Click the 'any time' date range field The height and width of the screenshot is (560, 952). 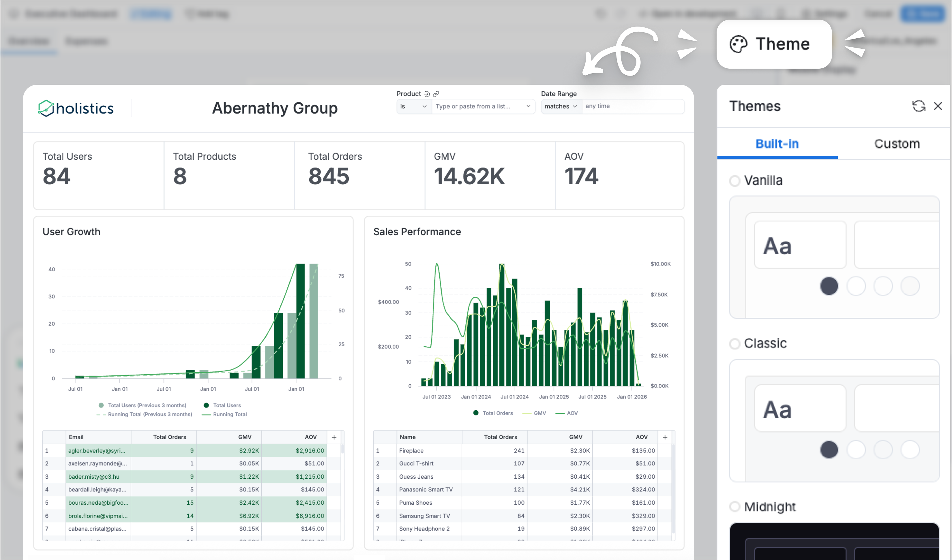633,106
